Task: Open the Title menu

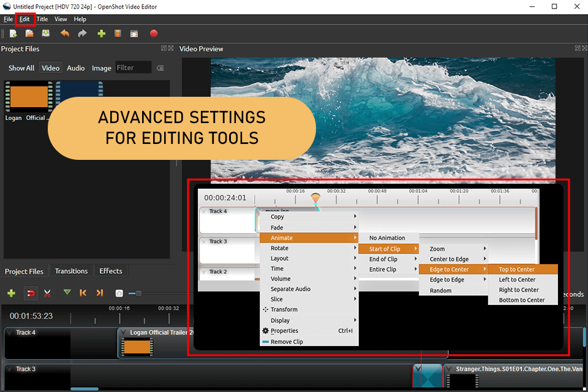Action: click(x=42, y=19)
